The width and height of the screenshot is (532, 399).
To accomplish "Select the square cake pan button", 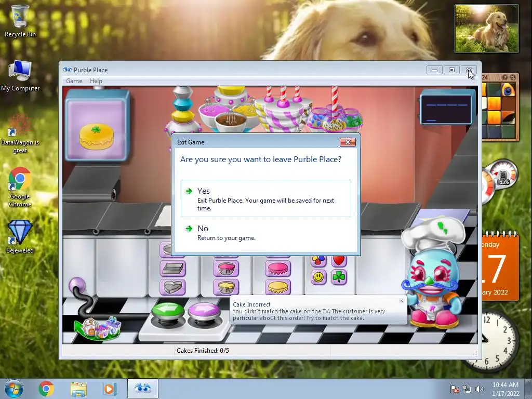I will click(x=172, y=269).
